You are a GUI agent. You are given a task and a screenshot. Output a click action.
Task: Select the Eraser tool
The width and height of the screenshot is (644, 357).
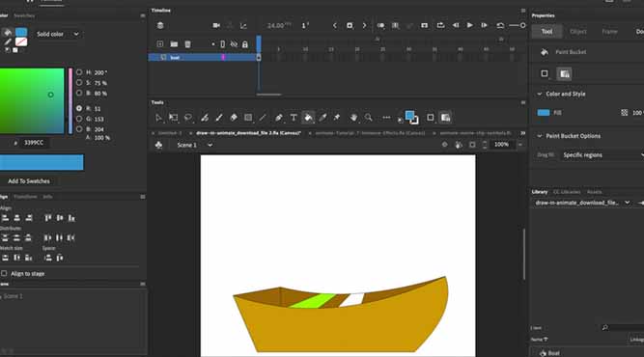click(x=234, y=118)
